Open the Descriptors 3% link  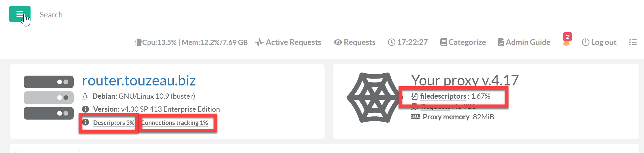[114, 123]
